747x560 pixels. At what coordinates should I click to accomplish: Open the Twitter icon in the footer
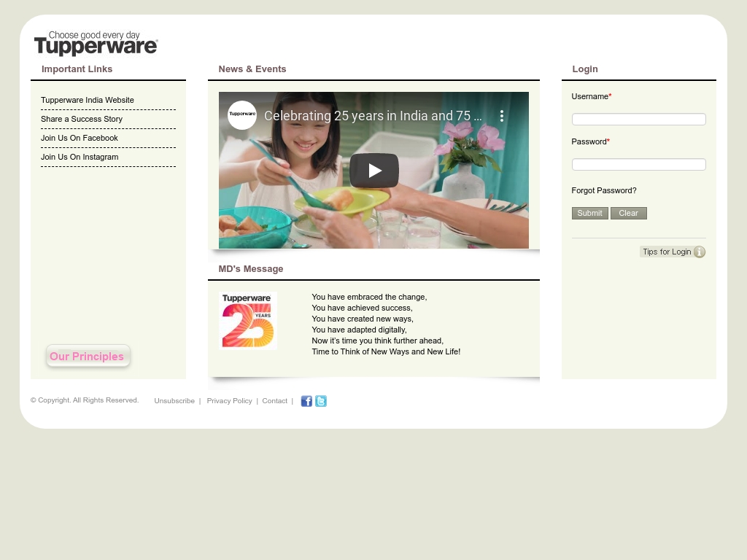(x=321, y=401)
